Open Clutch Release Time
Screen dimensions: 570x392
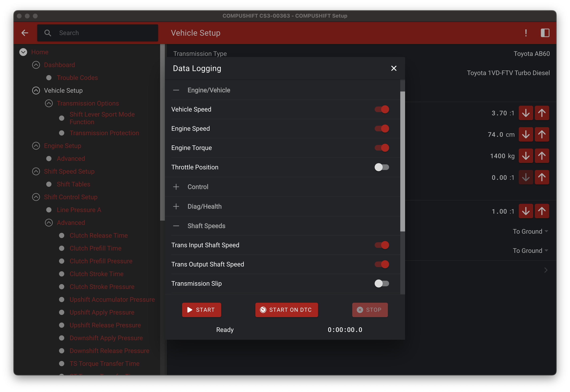(98, 235)
